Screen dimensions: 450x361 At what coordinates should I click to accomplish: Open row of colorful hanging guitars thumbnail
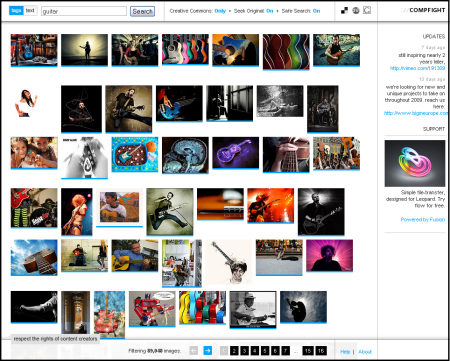click(185, 49)
